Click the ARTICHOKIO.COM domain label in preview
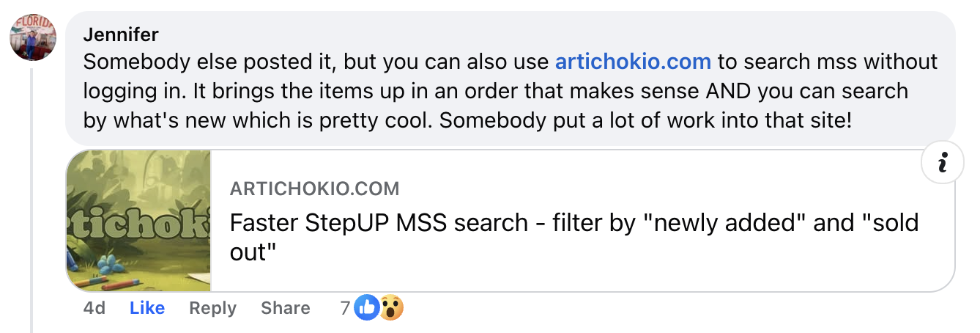The image size is (980, 333). (x=314, y=189)
